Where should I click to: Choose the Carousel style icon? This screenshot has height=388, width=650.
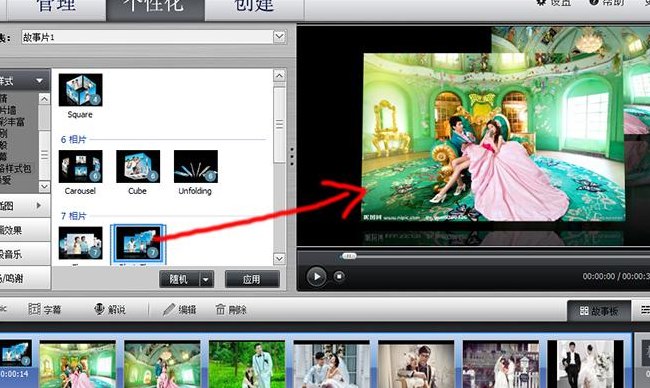pyautogui.click(x=80, y=166)
